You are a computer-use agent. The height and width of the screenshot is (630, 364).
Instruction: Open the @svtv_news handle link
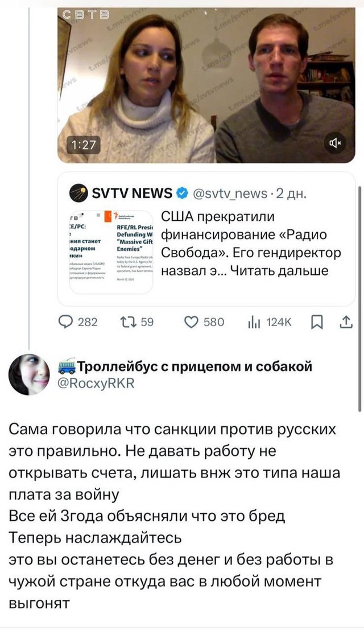click(x=230, y=193)
